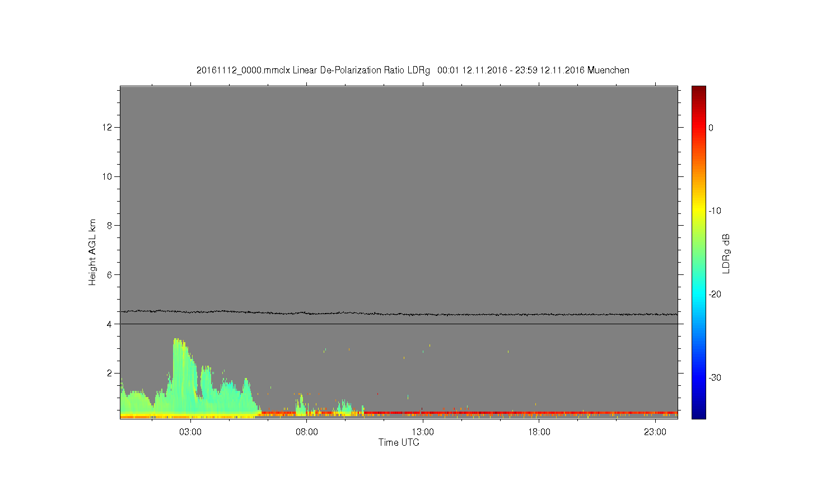
Task: Click the height tick label 4
Action: pos(110,324)
